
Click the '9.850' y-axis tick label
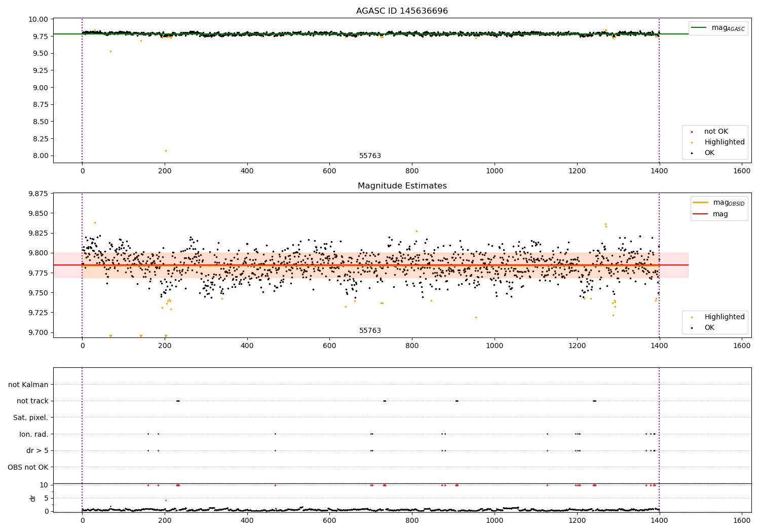coord(39,213)
